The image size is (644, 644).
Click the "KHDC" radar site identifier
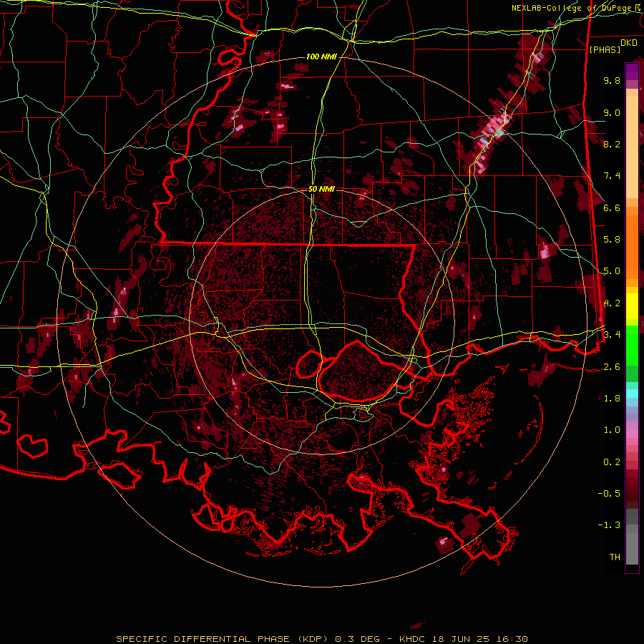tap(412, 639)
